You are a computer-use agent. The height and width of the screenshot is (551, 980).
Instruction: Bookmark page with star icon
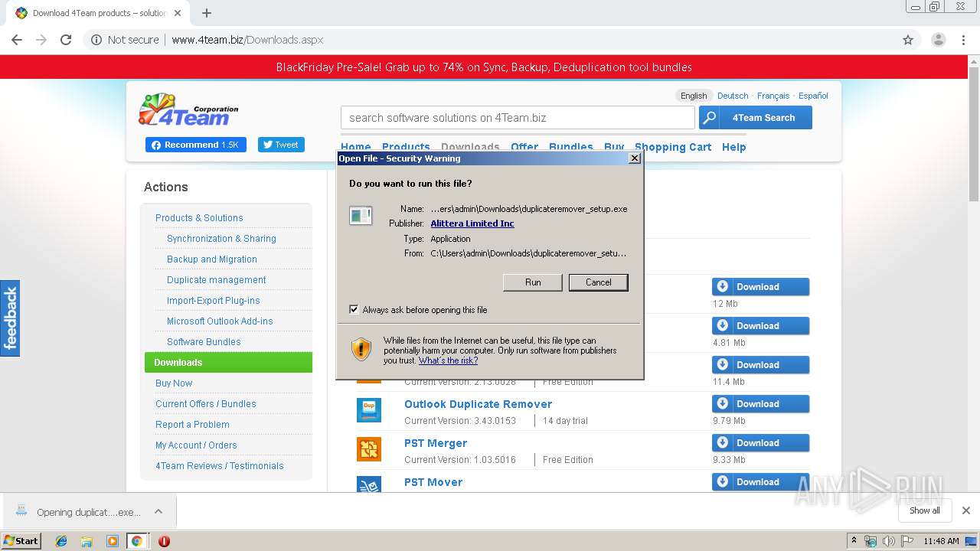[x=908, y=40]
